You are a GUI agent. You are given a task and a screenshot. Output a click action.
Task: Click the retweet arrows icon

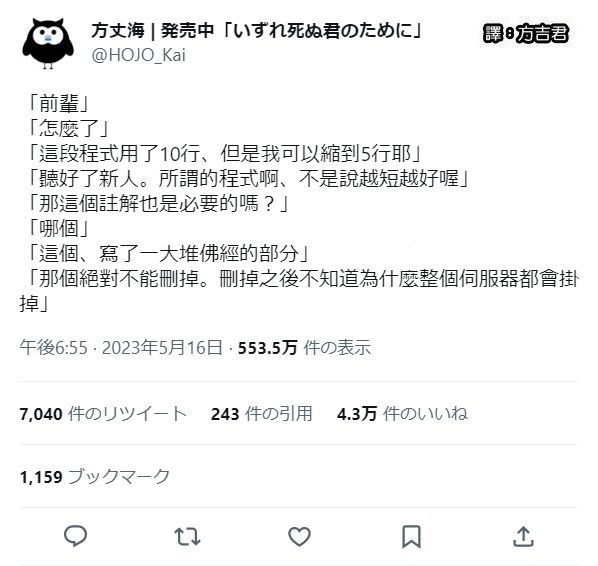(x=187, y=536)
